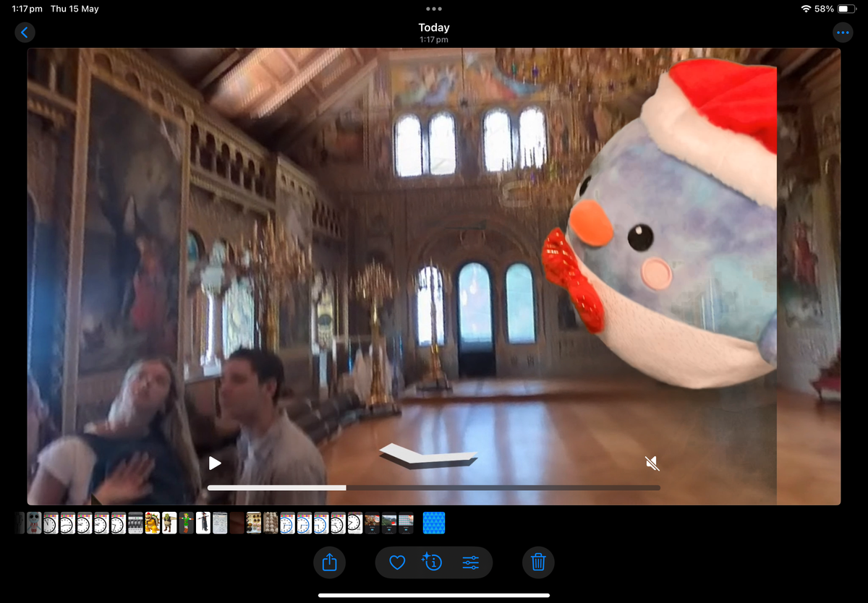The image size is (868, 603).
Task: Open the multitasking three-dot menu at top
Action: click(x=434, y=9)
